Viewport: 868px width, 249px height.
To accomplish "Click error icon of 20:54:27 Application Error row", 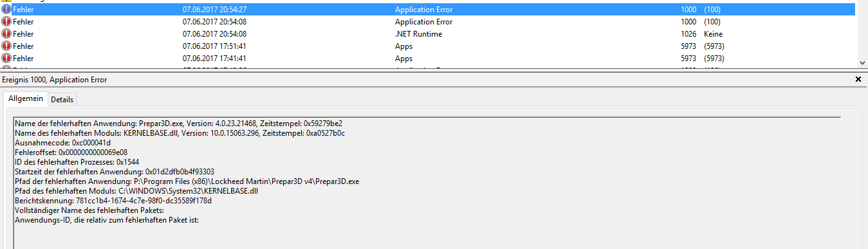I will point(6,10).
